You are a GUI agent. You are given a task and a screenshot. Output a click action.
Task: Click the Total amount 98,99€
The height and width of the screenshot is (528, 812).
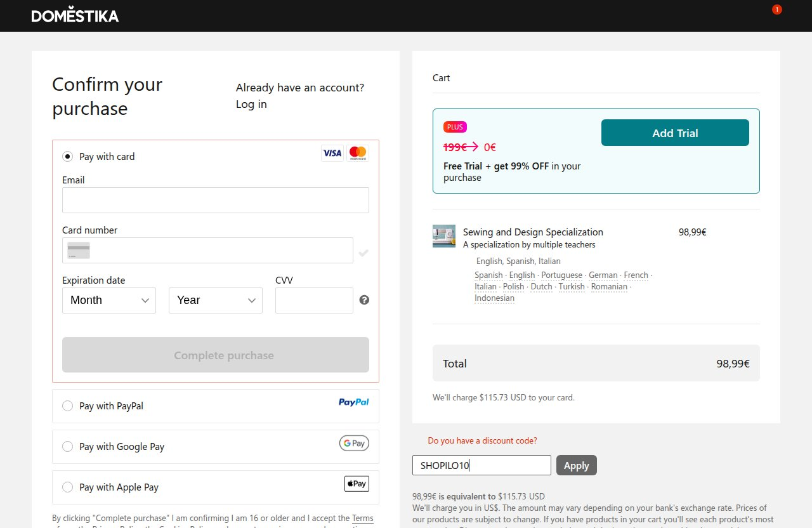[733, 364]
